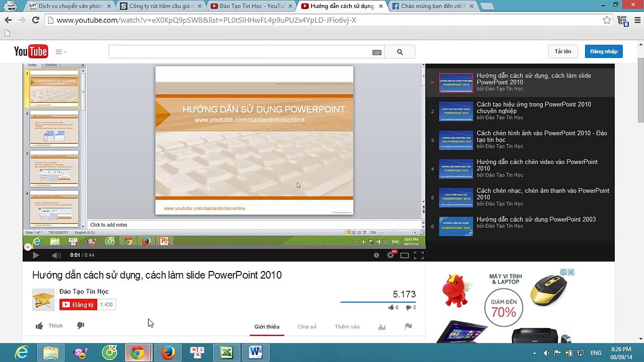The height and width of the screenshot is (362, 644).
Task: Mute the video volume
Action: point(56,255)
